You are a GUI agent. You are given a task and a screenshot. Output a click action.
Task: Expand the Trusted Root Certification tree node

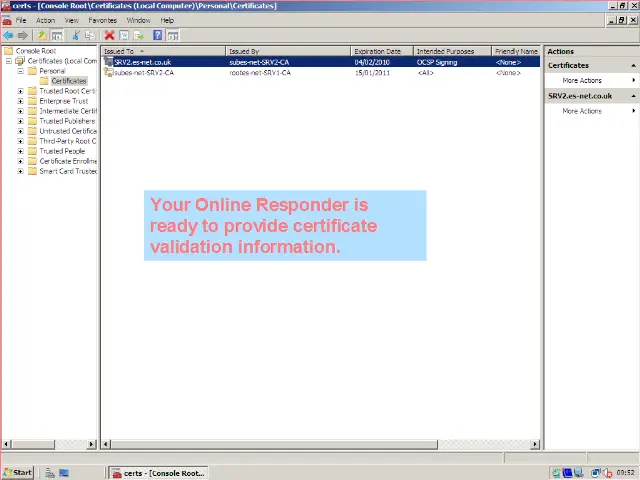pos(20,91)
